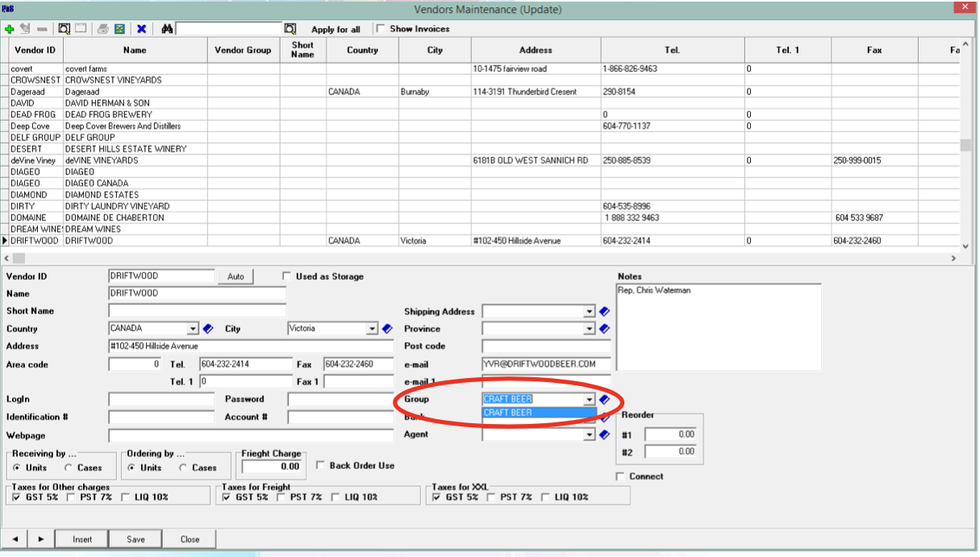Click the blue X delete icon in toolbar

141,29
